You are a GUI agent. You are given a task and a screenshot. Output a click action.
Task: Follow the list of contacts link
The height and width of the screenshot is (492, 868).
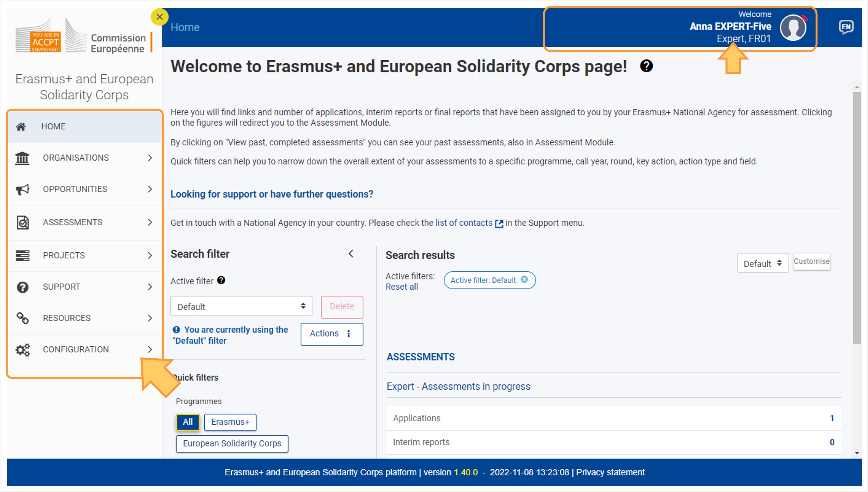click(464, 223)
